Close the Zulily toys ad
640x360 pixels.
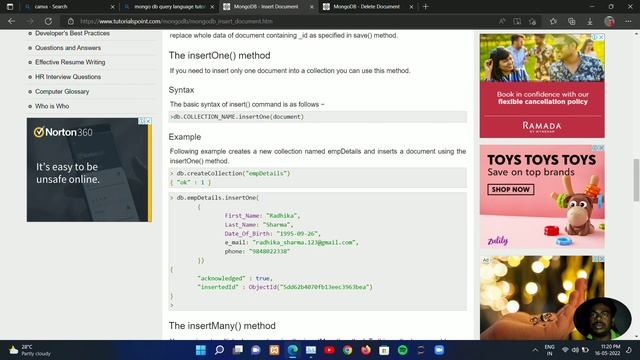tap(601, 148)
